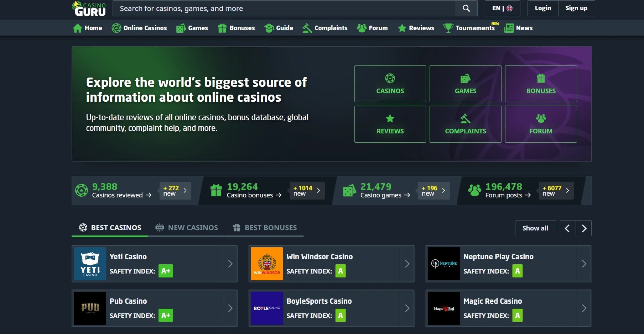Switch to the Best Bonuses tab
644x334 pixels.
click(x=265, y=228)
